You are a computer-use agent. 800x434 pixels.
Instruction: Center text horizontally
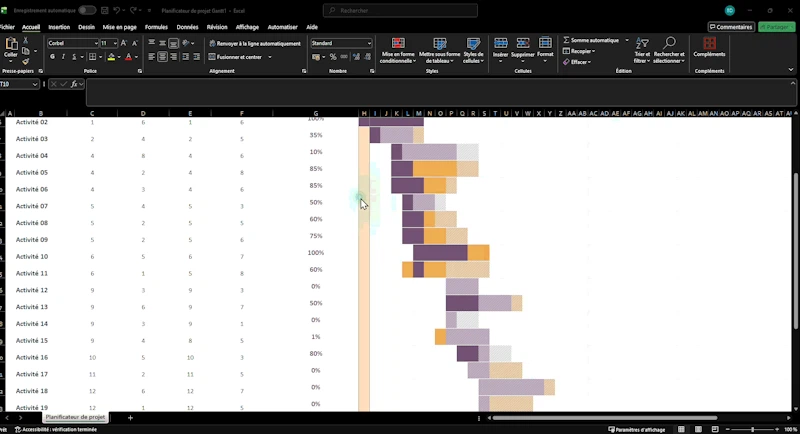pos(162,57)
